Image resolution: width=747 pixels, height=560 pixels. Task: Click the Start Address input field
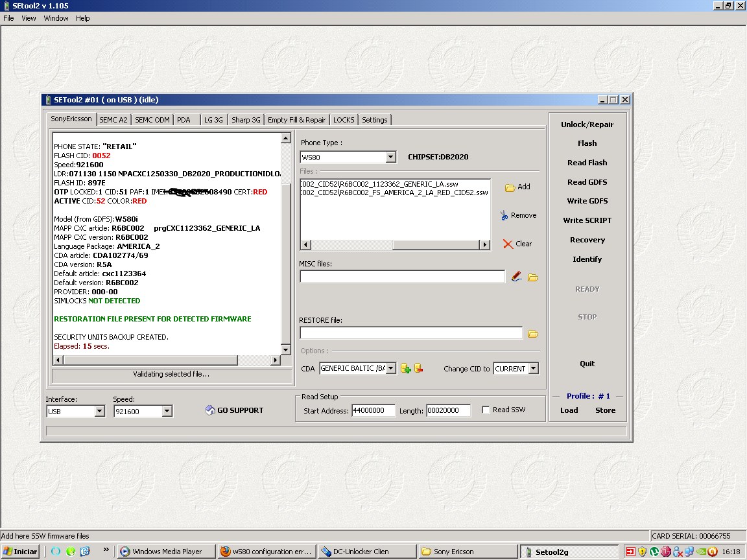pyautogui.click(x=373, y=410)
